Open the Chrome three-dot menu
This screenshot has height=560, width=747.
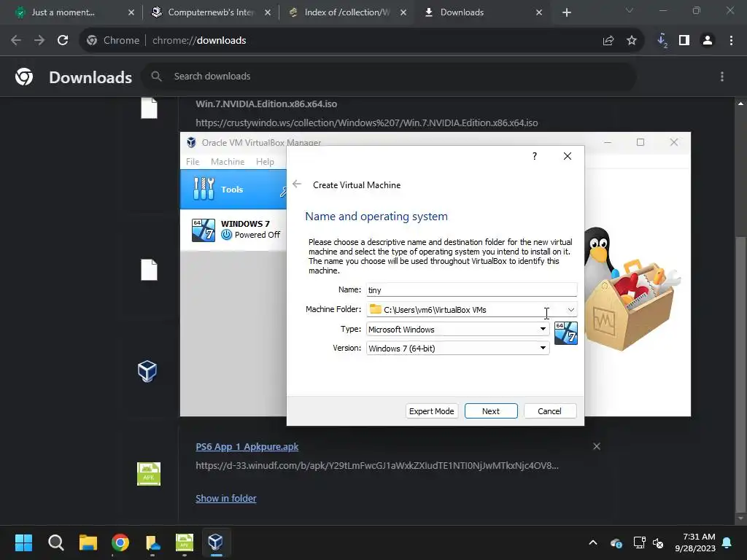point(731,41)
